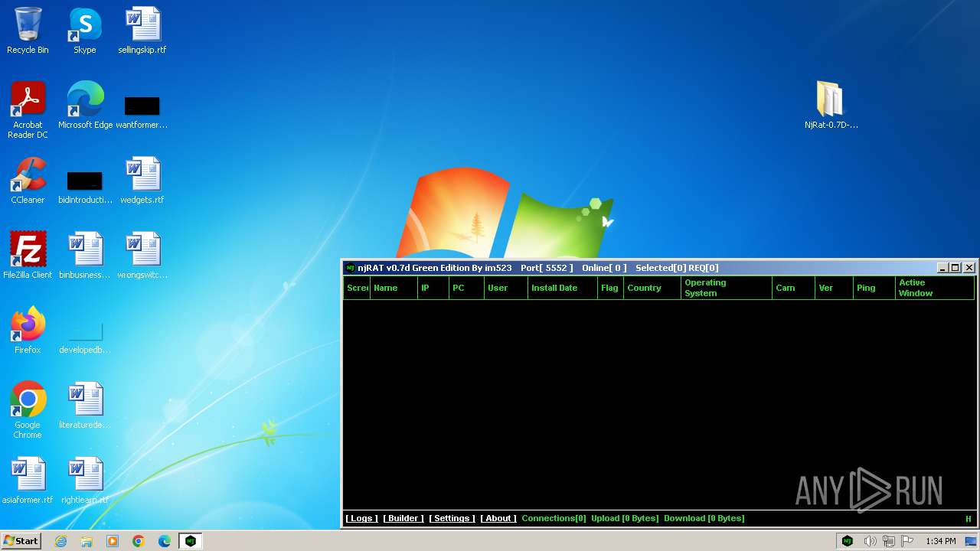Click the Download [0 Bytes] status text

(704, 518)
